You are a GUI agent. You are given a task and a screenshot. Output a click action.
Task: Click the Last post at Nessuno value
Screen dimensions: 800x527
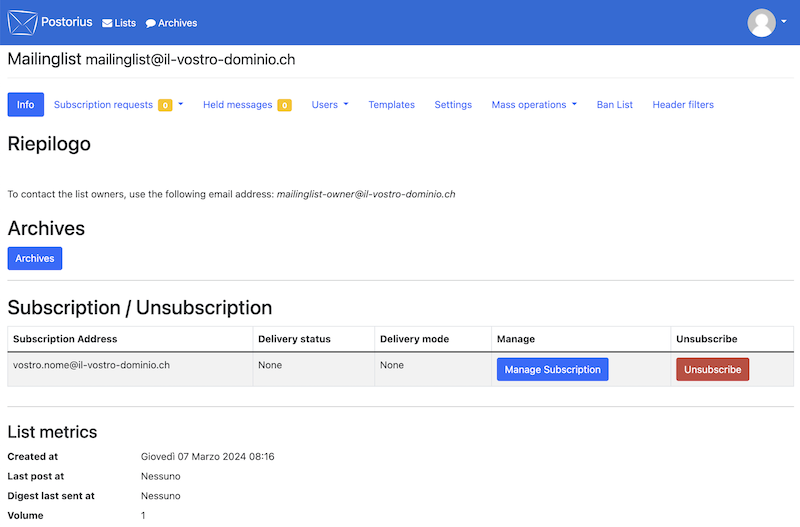coord(161,476)
